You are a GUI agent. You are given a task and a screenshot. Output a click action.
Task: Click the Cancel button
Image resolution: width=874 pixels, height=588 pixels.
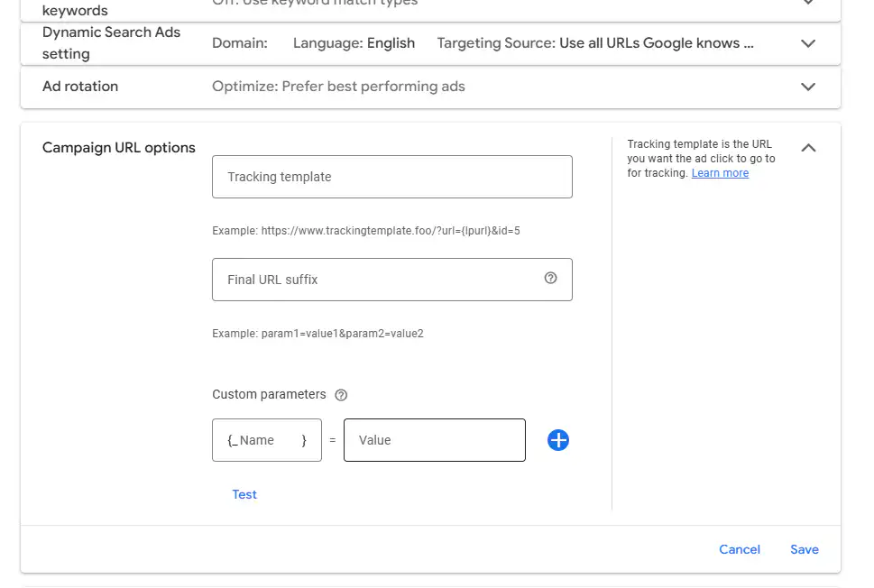[x=739, y=549]
